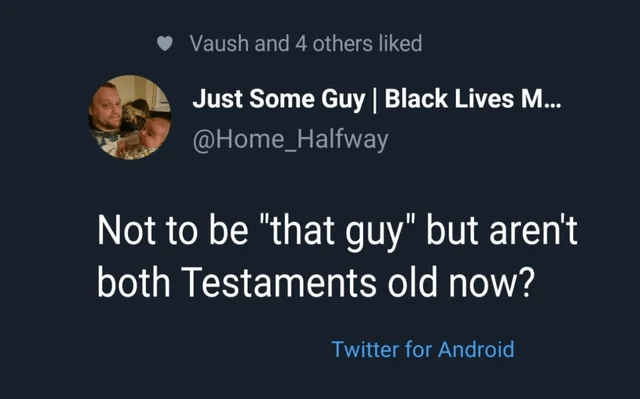This screenshot has width=640, height=399.
Task: Click the name 'Vaush' in the liked line
Action: 219,43
